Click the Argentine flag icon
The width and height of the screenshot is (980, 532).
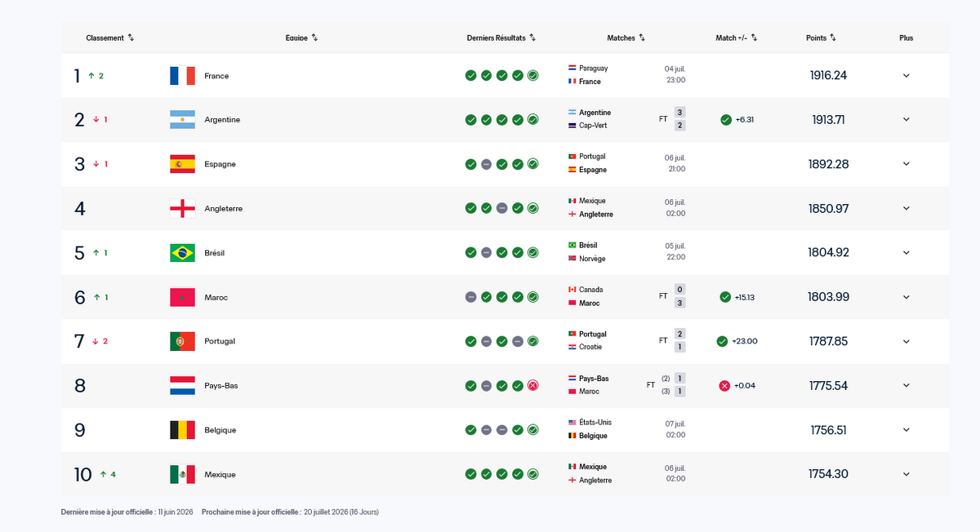coord(182,120)
